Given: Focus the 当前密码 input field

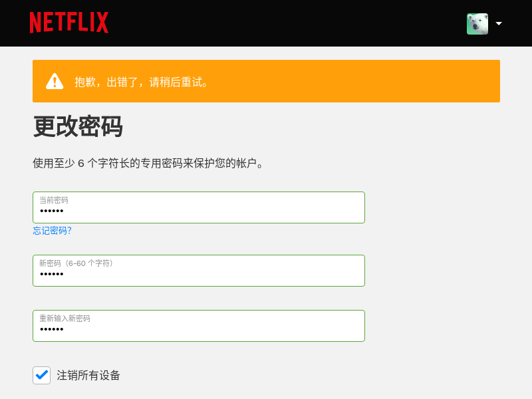Looking at the screenshot, I should pos(199,207).
